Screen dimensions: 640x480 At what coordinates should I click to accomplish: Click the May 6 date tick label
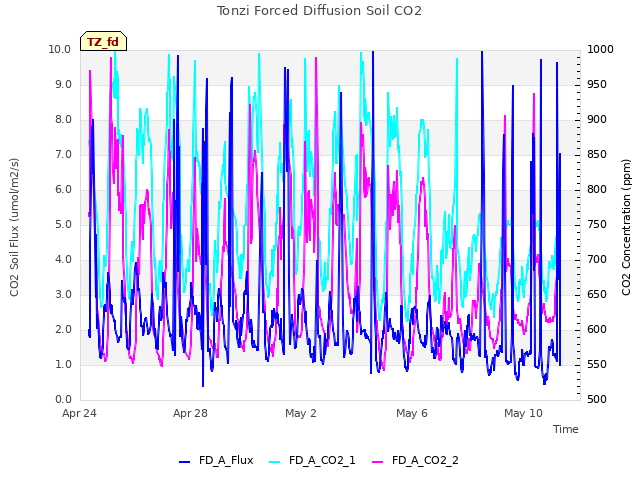[x=412, y=413]
